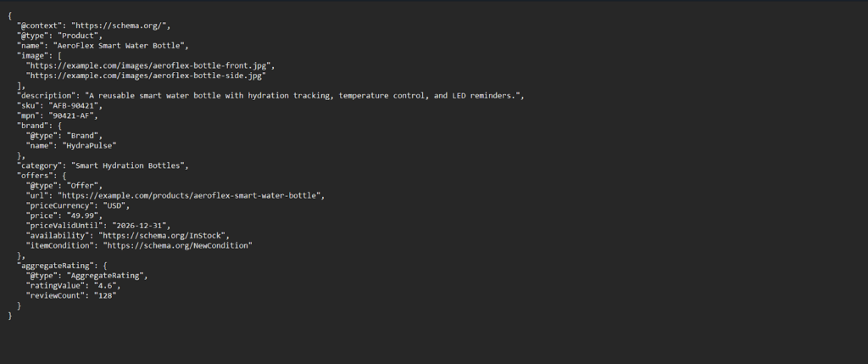Viewport: 868px width, 364px height.
Task: Click the aeroflex-smart-water-bottle product URL
Action: click(190, 195)
